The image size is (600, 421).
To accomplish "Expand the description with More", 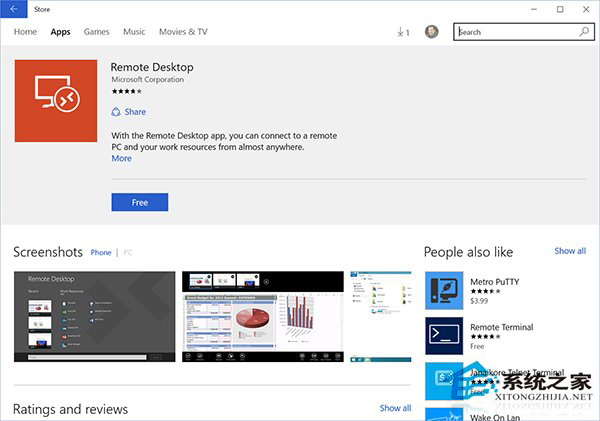I will point(121,158).
